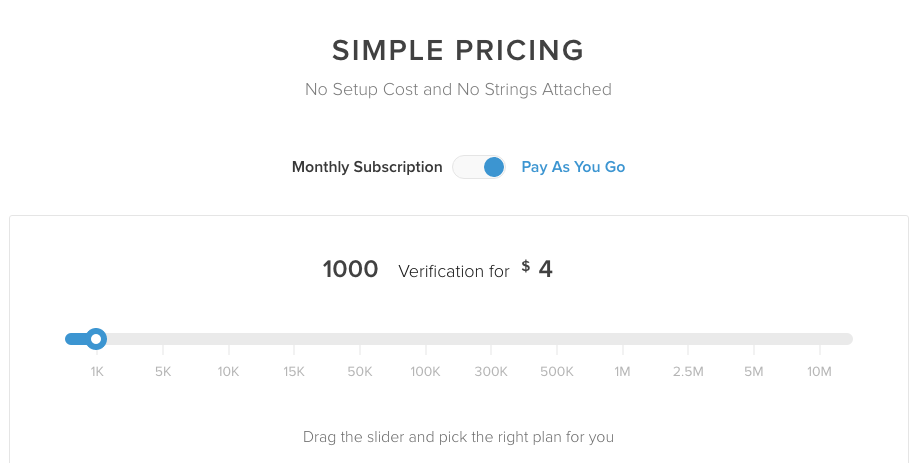This screenshot has width=913, height=463.
Task: Choose the 100K verification tier
Action: (425, 371)
